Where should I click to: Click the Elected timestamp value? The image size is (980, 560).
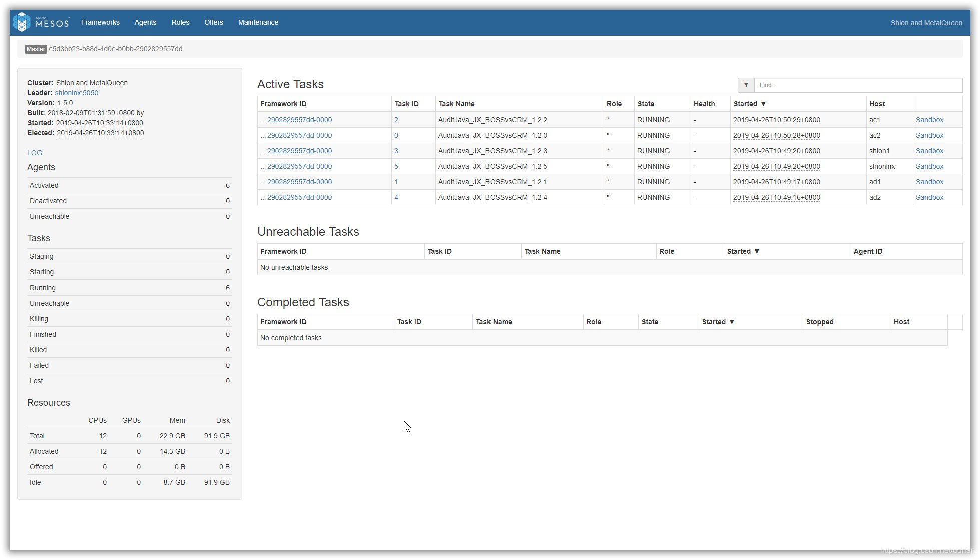(100, 133)
